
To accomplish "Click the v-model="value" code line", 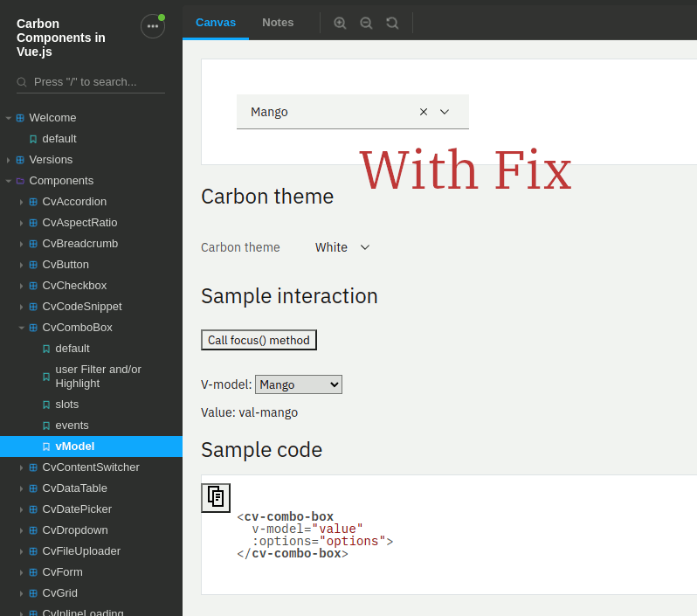I will 307,529.
